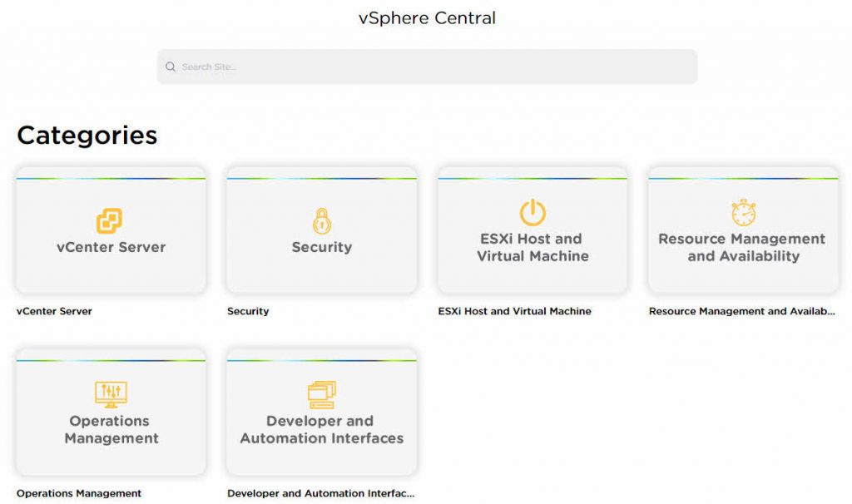Follow the Developer and Automation Interfac... link
Image resolution: width=852 pixels, height=504 pixels.
(x=320, y=493)
